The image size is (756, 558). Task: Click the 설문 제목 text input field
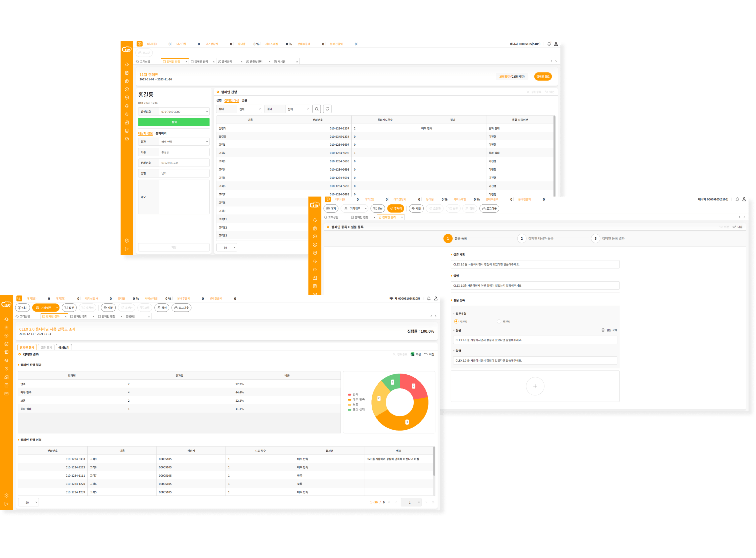click(535, 264)
